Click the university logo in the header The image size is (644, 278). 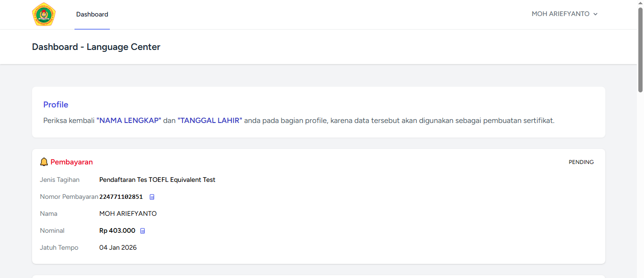[x=44, y=14]
